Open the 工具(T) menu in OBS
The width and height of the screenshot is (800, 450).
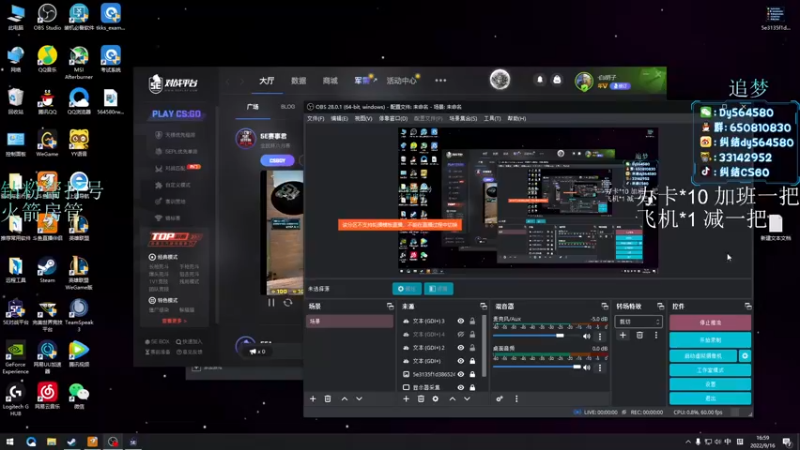pyautogui.click(x=492, y=118)
